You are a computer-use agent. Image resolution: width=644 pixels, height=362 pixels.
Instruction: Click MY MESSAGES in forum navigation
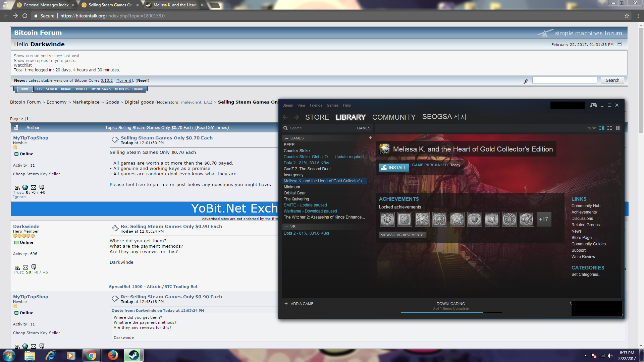(101, 89)
